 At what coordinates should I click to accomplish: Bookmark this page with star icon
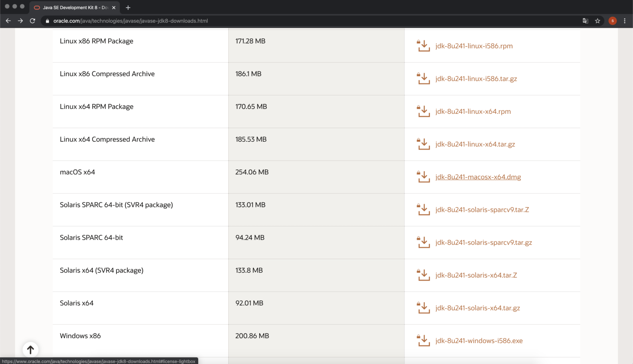pyautogui.click(x=598, y=21)
